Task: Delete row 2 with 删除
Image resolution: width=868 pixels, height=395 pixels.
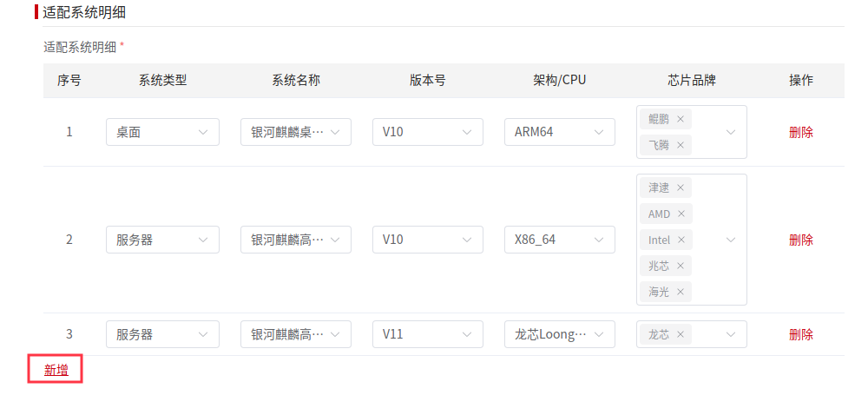Action: pyautogui.click(x=801, y=240)
